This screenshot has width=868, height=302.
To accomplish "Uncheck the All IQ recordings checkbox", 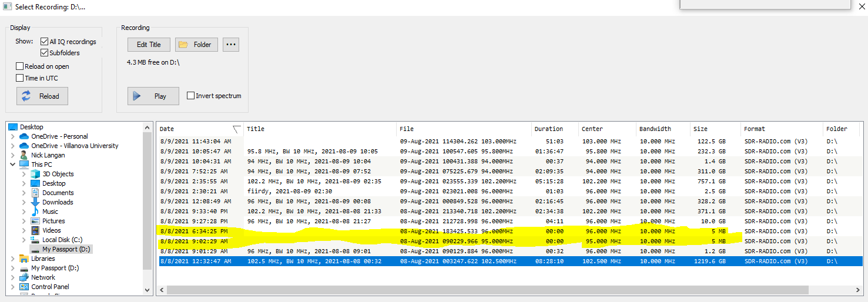I will tap(45, 42).
